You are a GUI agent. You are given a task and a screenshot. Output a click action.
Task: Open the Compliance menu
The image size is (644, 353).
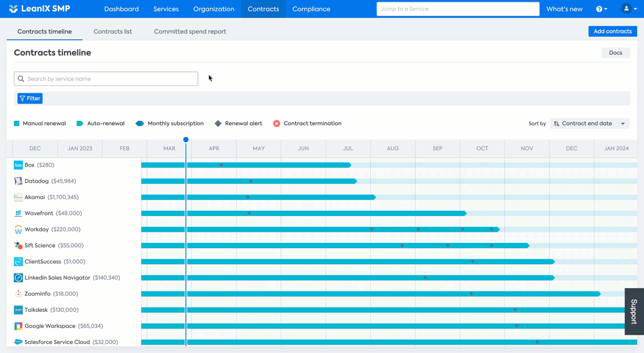tap(311, 9)
